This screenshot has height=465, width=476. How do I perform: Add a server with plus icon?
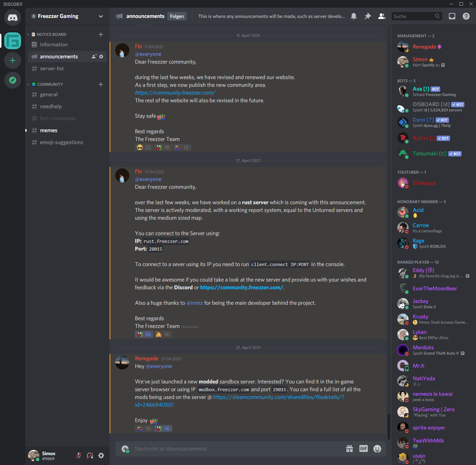click(x=13, y=60)
